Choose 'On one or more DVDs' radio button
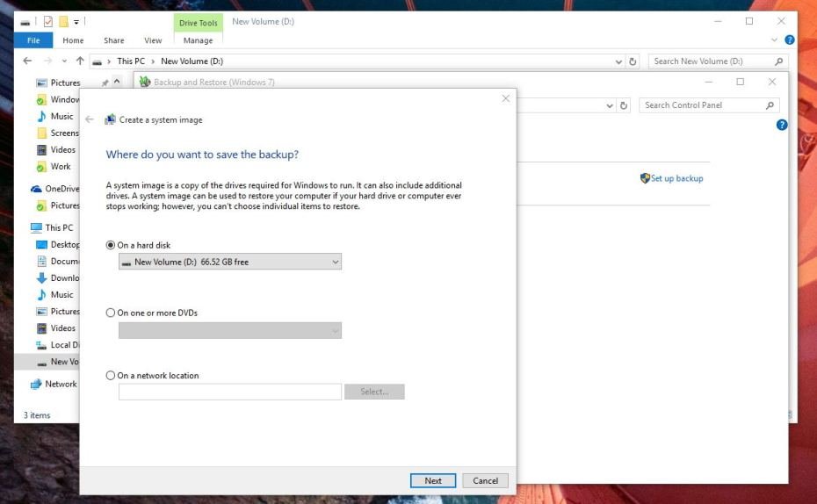 coord(111,313)
